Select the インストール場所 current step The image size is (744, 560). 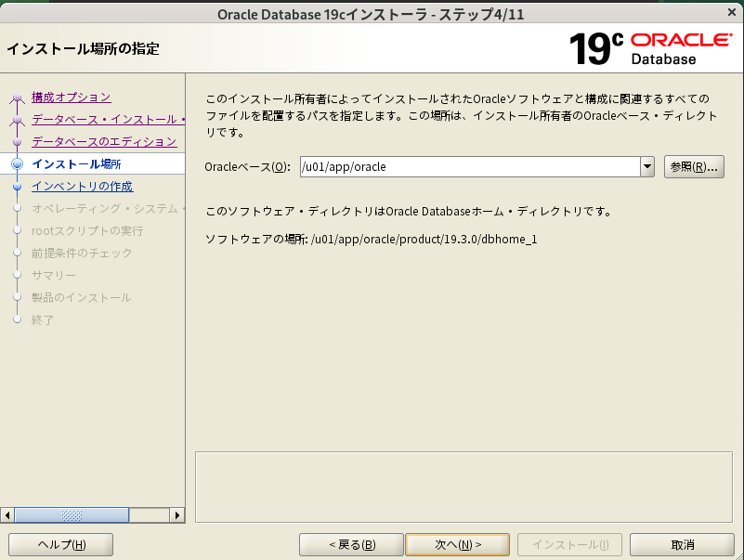pyautogui.click(x=76, y=164)
